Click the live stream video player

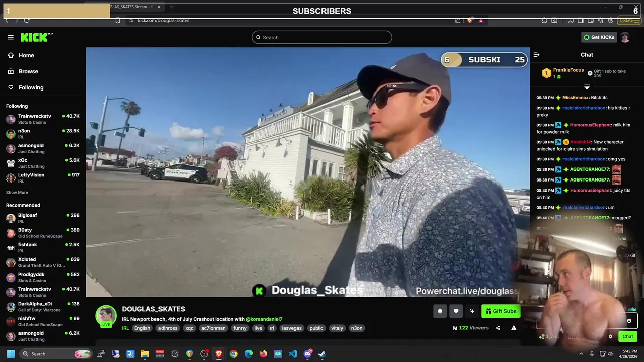click(x=307, y=172)
